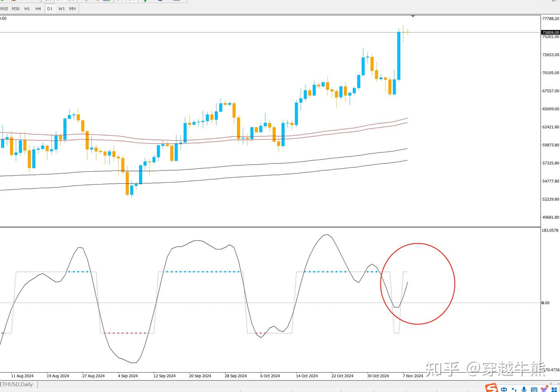Click the chart shift triangle marker

(x=413, y=16)
